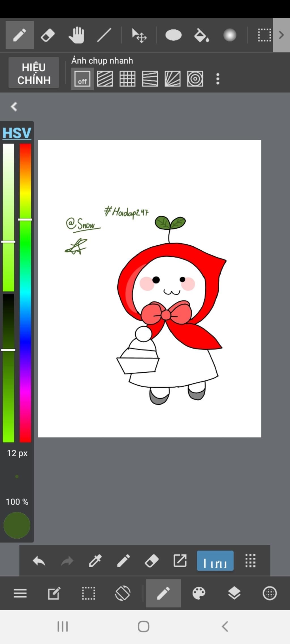
Task: Open the current green color swatch
Action: (x=17, y=525)
